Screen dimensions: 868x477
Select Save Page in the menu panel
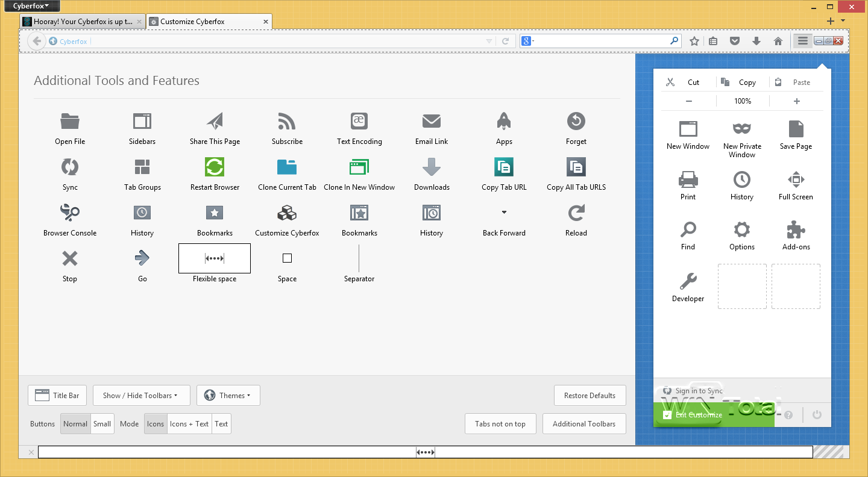coord(796,136)
